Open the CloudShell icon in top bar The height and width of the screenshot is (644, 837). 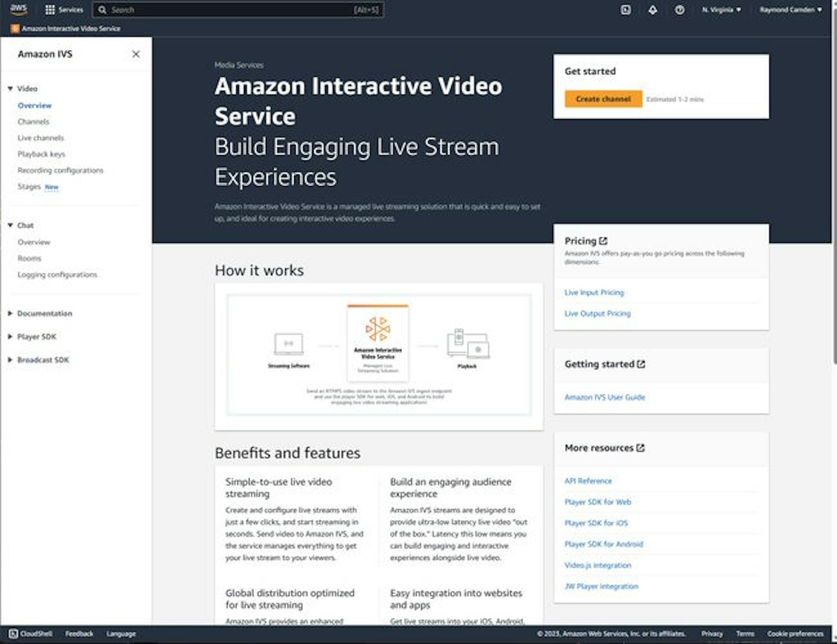click(626, 10)
